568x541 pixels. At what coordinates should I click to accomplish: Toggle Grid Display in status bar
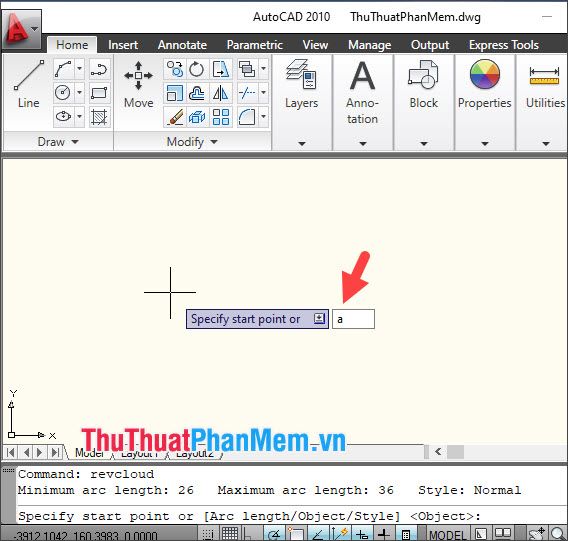230,534
